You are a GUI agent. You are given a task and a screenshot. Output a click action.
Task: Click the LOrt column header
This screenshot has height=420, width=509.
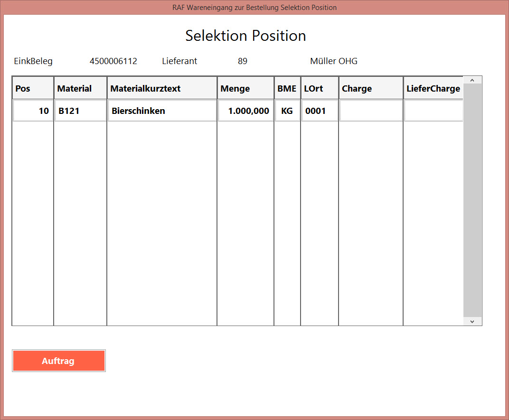pos(320,88)
